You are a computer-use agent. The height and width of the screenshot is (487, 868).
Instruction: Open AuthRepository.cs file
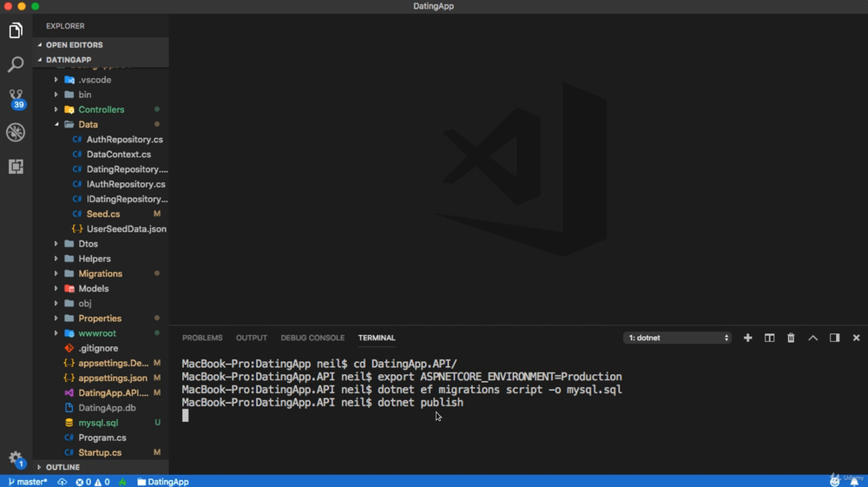pyautogui.click(x=101, y=140)
